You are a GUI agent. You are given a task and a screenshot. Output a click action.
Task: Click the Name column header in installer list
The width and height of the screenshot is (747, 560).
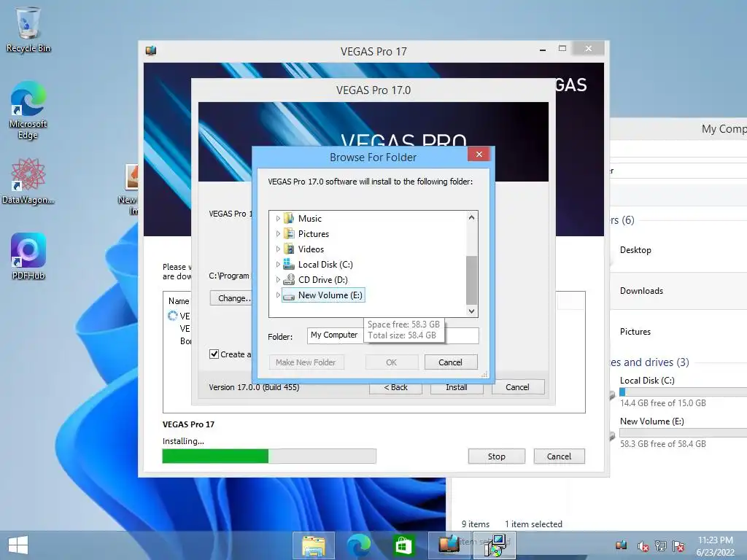click(179, 301)
